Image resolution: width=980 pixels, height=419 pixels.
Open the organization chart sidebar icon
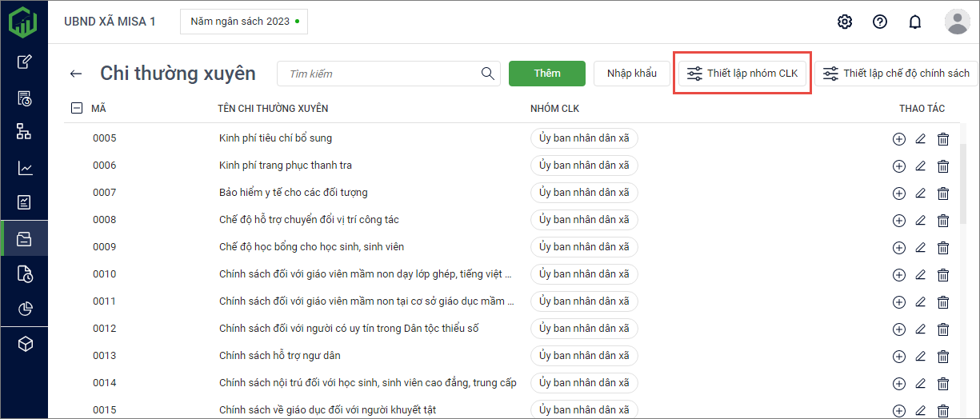click(25, 132)
